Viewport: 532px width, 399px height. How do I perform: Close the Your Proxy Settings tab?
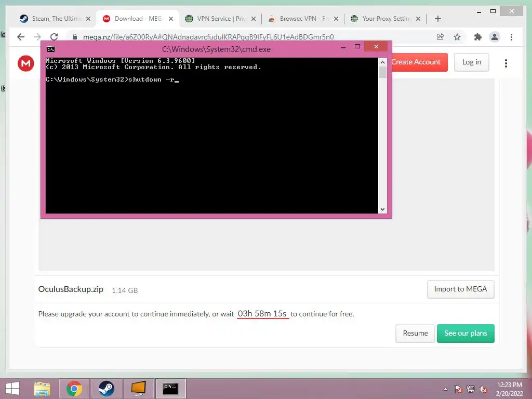click(418, 19)
